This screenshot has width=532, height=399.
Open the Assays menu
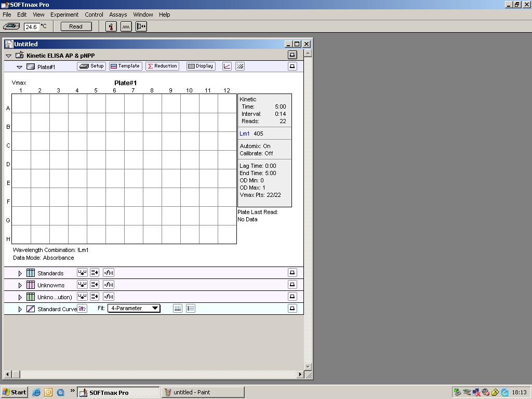click(118, 15)
